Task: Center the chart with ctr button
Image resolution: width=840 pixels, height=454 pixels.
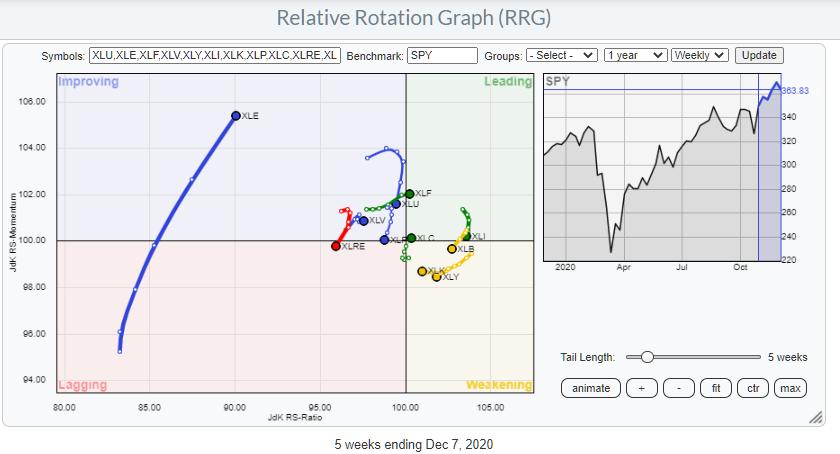Action: [x=752, y=388]
